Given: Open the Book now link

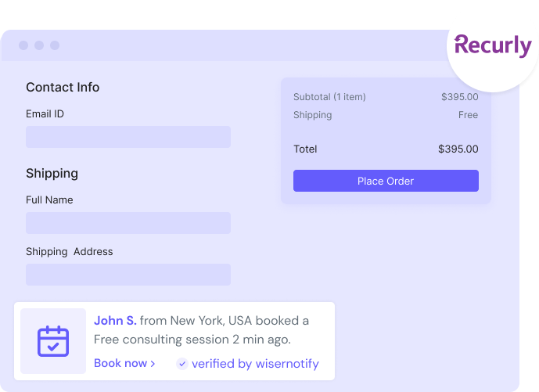Looking at the screenshot, I should (124, 363).
